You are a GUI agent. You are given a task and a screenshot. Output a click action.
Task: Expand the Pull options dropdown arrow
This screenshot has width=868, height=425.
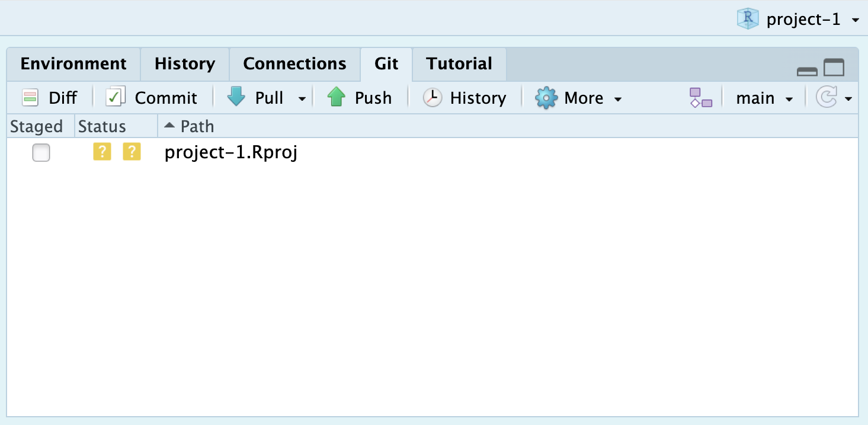[x=302, y=98]
